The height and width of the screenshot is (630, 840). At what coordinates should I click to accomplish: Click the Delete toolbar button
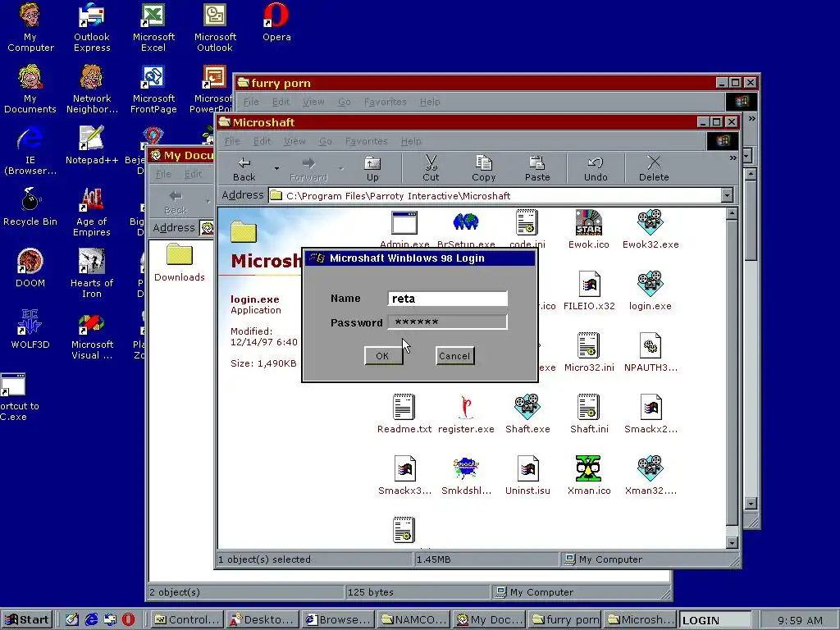click(x=654, y=169)
